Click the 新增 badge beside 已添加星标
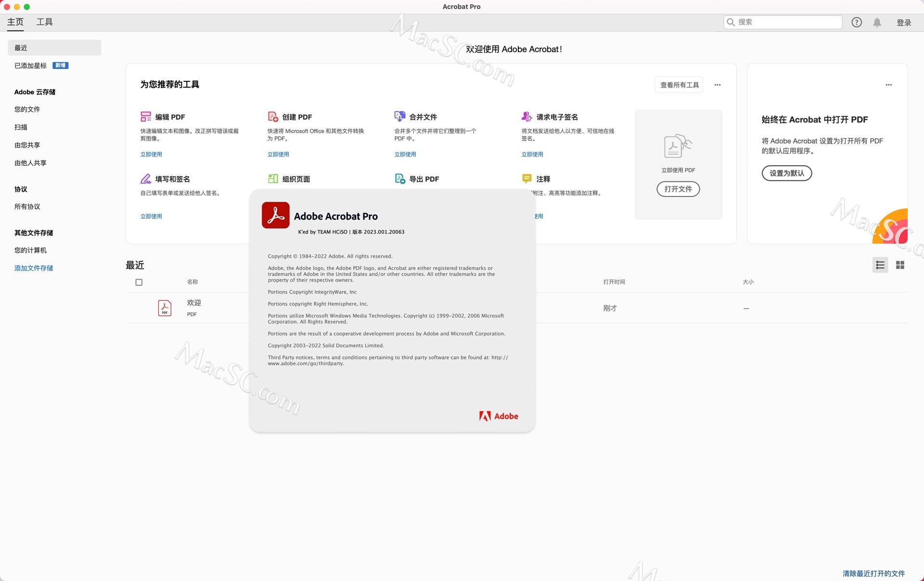Screen dimensions: 924x581 coord(60,65)
